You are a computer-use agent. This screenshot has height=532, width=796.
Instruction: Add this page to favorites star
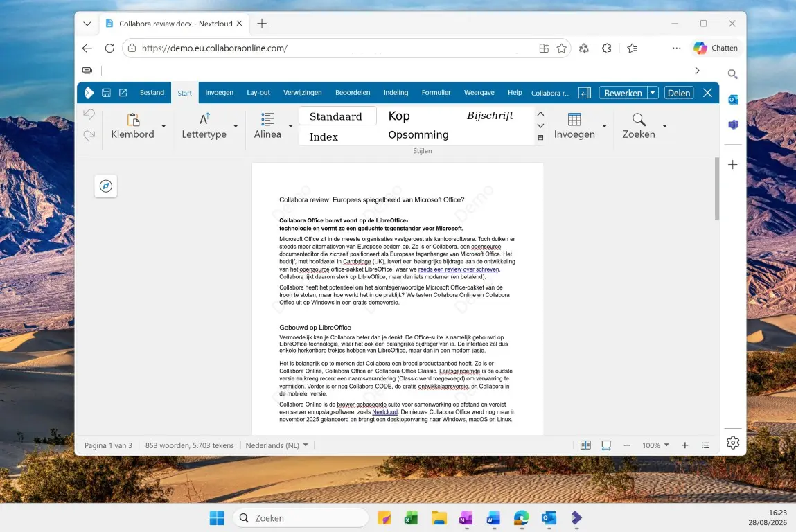(x=561, y=48)
